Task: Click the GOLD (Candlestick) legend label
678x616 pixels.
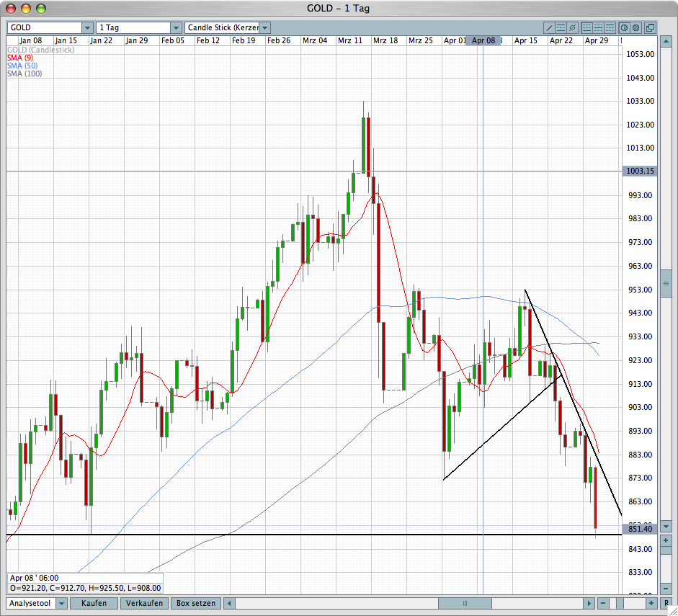Action: [x=40, y=50]
